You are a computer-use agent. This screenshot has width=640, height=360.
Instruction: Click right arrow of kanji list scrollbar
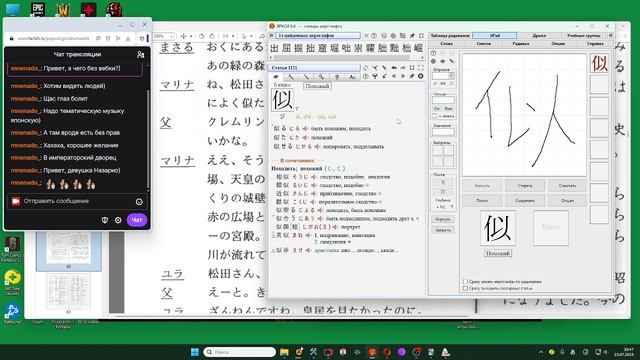422,58
